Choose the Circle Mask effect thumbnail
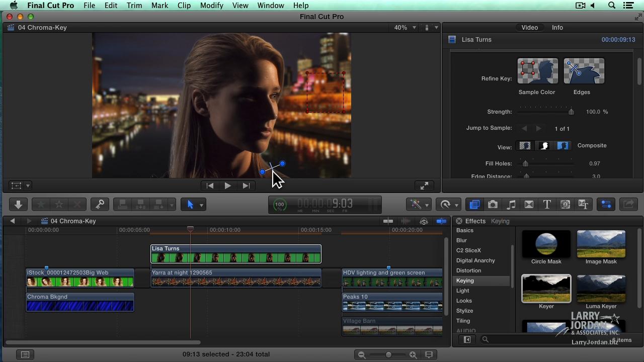The width and height of the screenshot is (644, 362). point(546,244)
